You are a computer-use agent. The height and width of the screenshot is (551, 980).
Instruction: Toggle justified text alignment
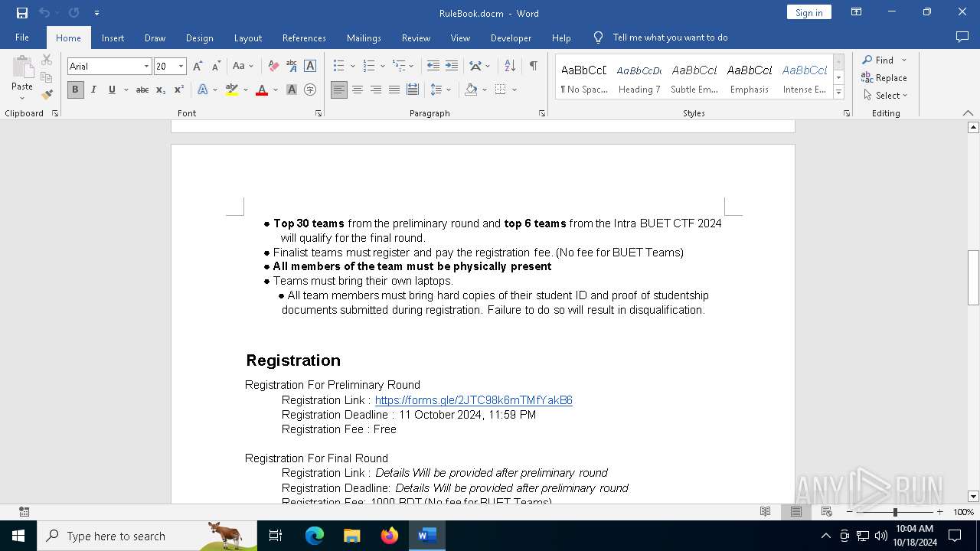click(394, 90)
